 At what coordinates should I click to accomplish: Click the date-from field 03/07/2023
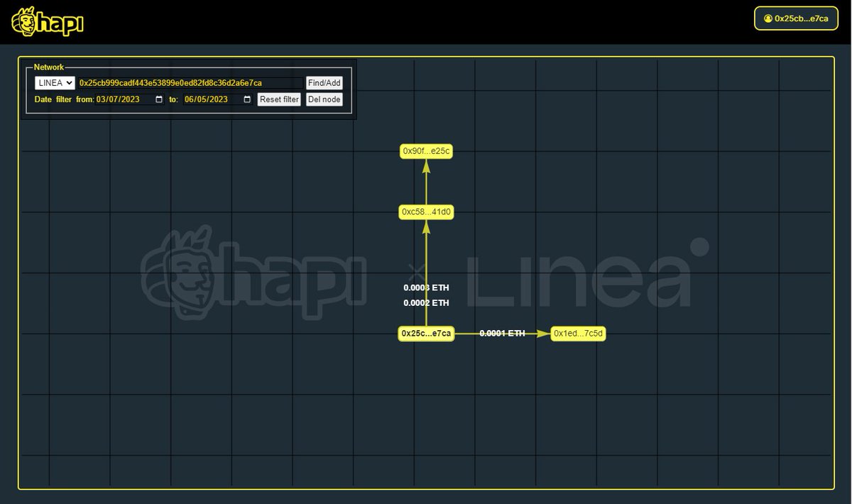click(130, 99)
